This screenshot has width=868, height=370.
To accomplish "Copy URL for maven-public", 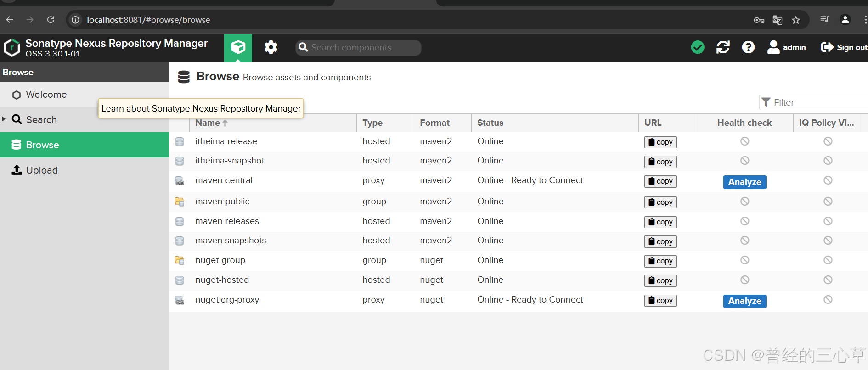I will (x=660, y=202).
